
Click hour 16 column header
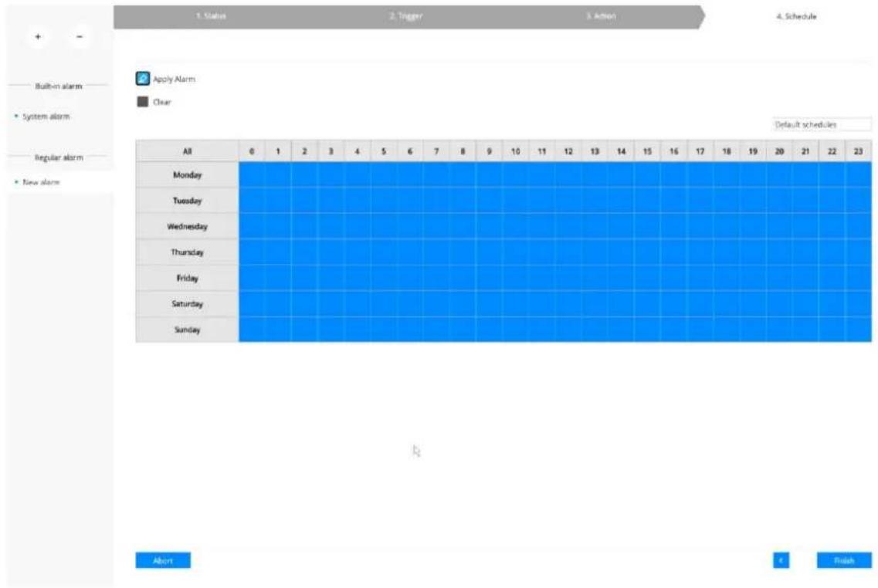pos(673,151)
